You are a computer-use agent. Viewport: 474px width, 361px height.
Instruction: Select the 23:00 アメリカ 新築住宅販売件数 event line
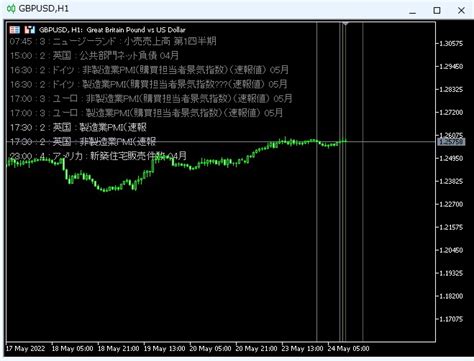click(98, 156)
